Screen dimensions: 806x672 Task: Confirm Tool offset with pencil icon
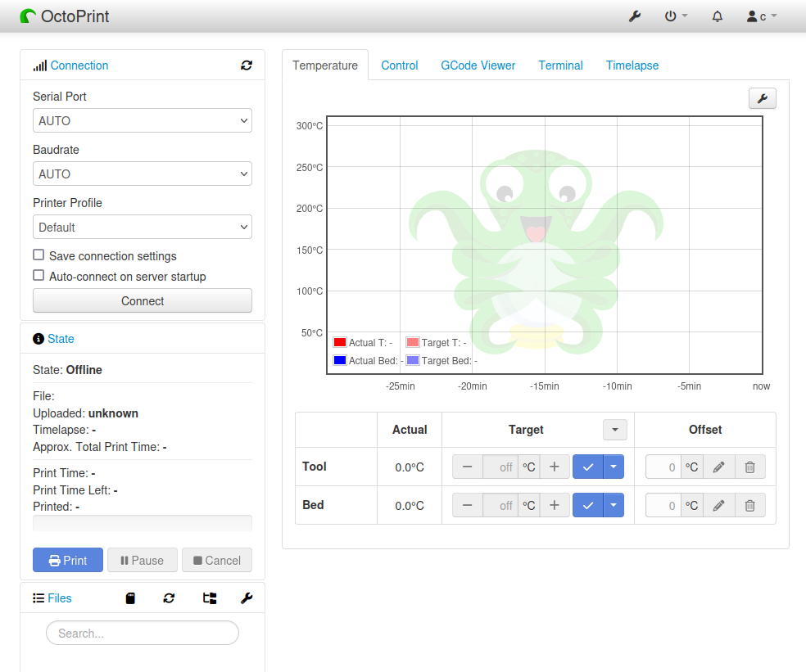718,467
